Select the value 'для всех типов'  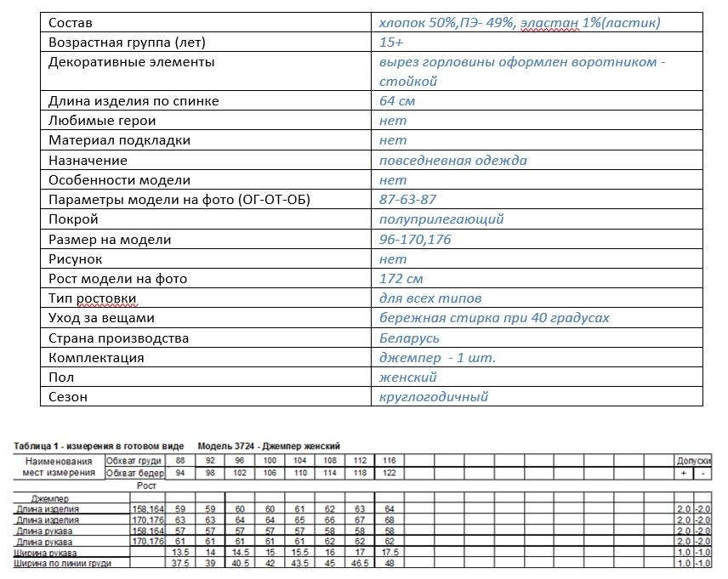pyautogui.click(x=430, y=298)
